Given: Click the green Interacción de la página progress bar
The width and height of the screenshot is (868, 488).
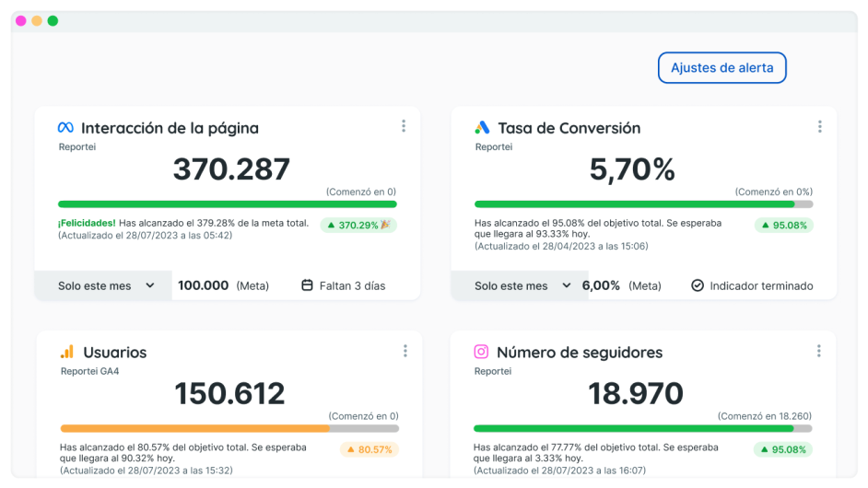Looking at the screenshot, I should coord(227,203).
